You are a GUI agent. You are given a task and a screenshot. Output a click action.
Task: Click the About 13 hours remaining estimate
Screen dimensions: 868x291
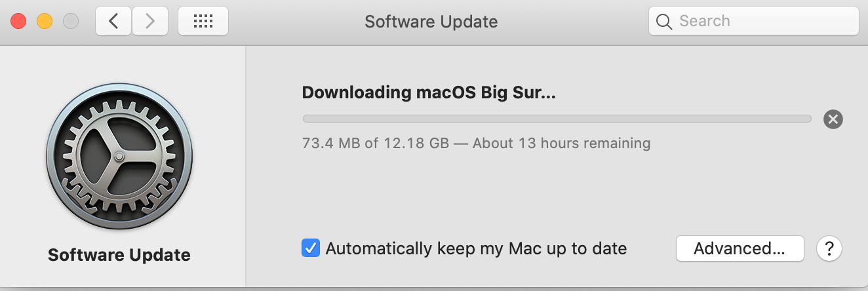click(x=562, y=142)
